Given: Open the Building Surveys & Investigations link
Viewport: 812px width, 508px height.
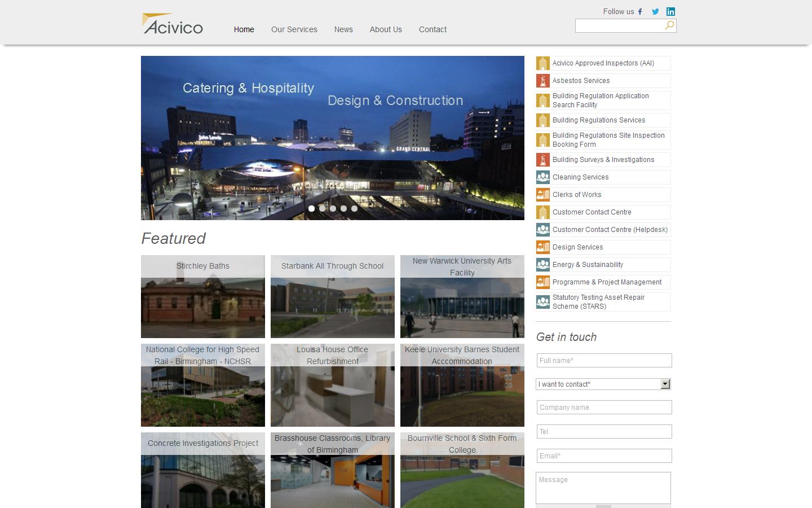Looking at the screenshot, I should point(603,160).
